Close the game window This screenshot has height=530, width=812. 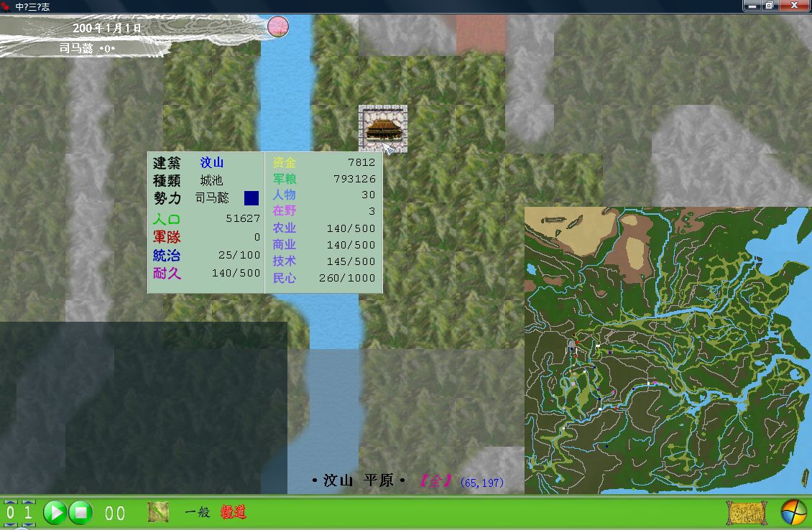click(794, 6)
